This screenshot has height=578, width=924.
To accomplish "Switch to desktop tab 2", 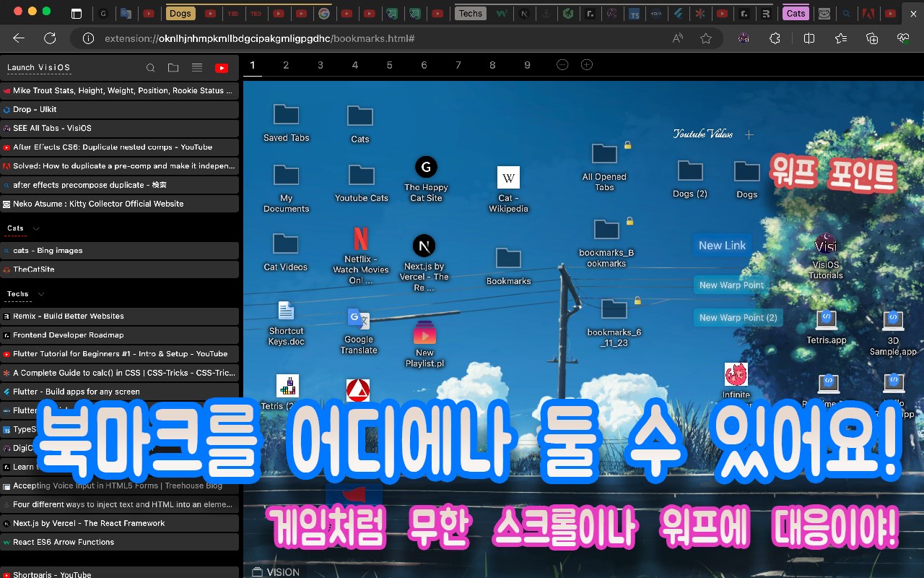I will pyautogui.click(x=286, y=65).
